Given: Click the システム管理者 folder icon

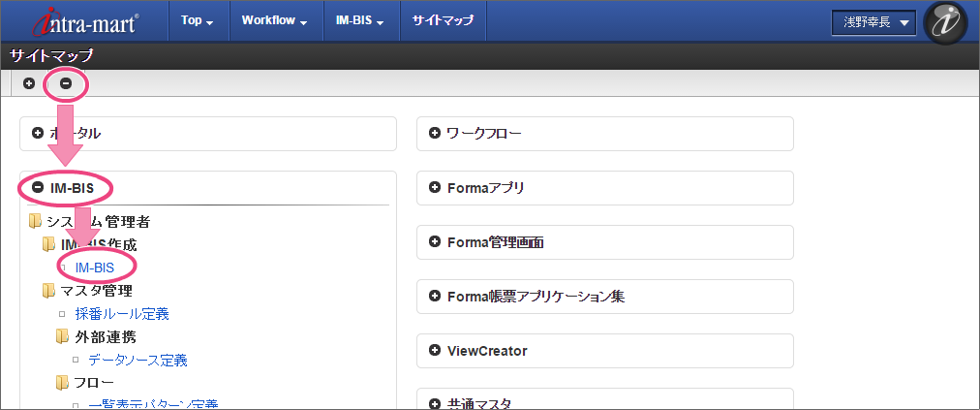Looking at the screenshot, I should [x=36, y=222].
